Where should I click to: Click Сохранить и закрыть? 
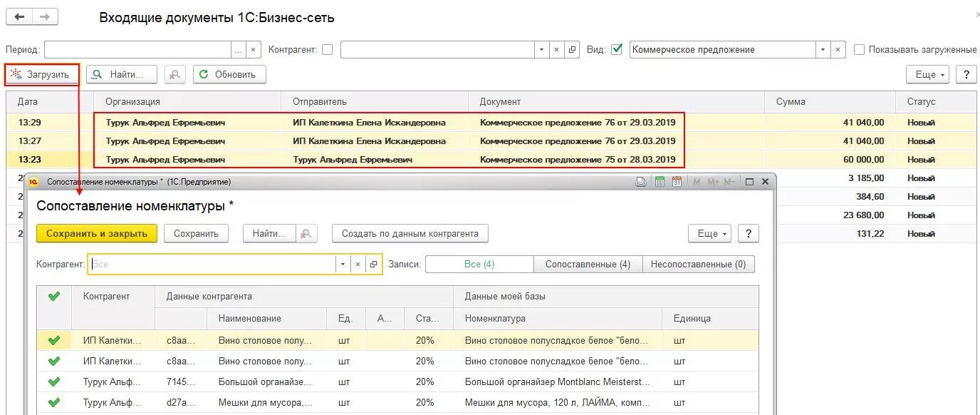[97, 233]
